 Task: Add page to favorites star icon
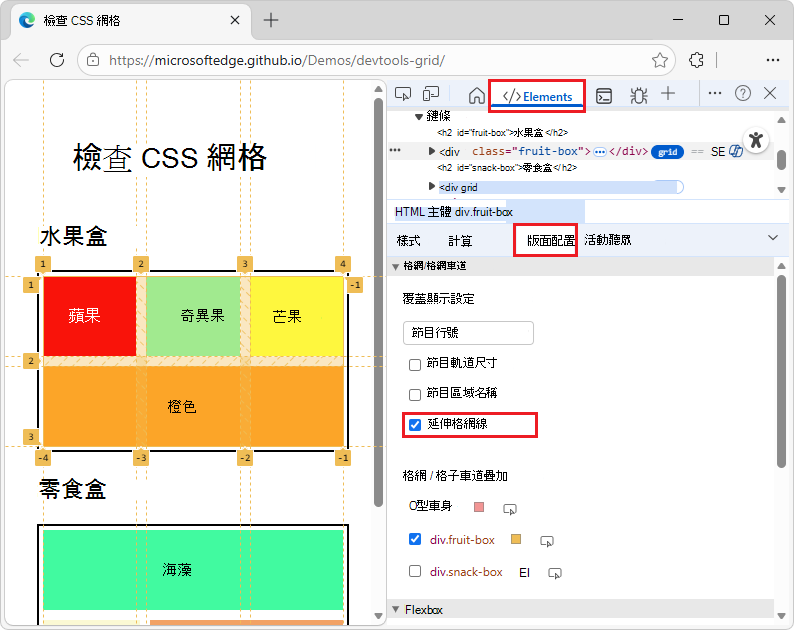tap(659, 60)
